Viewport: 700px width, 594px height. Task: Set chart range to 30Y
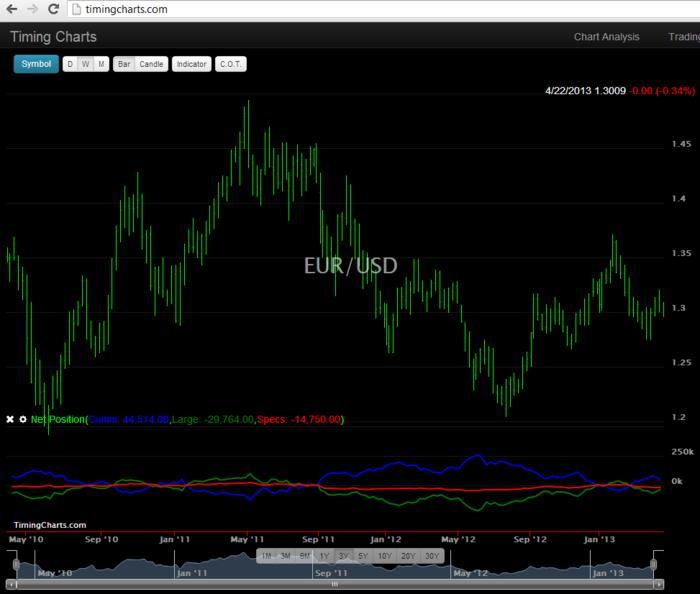(432, 556)
